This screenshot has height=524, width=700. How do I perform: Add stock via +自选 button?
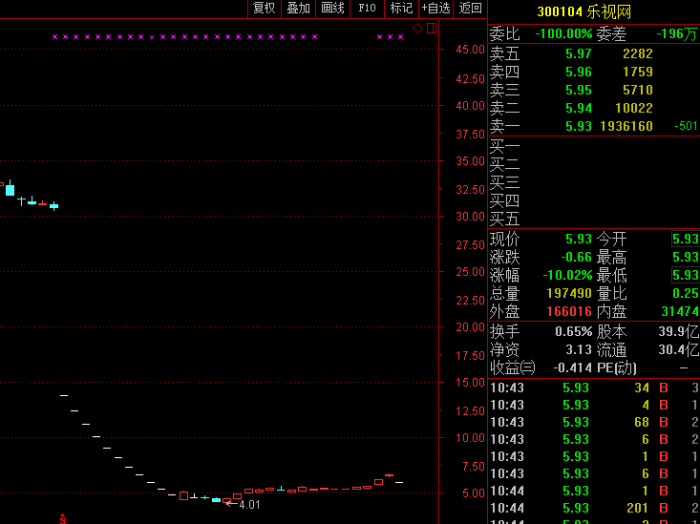coord(436,8)
